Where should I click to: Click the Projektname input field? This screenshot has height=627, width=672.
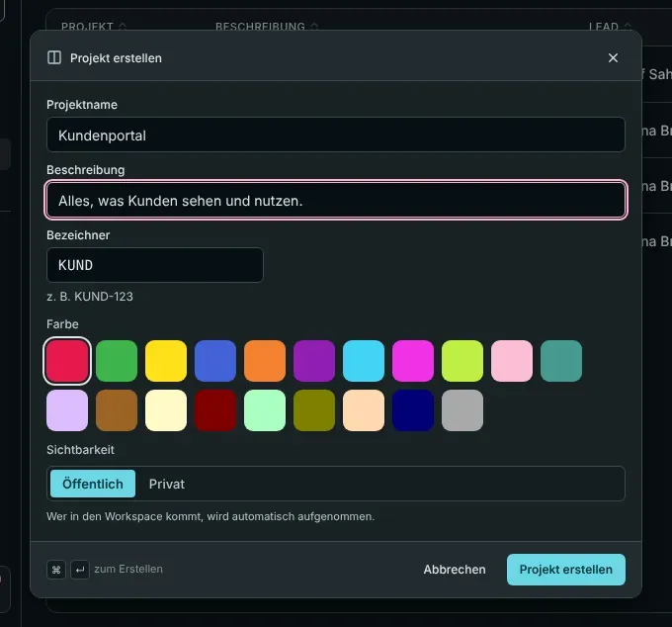(336, 134)
